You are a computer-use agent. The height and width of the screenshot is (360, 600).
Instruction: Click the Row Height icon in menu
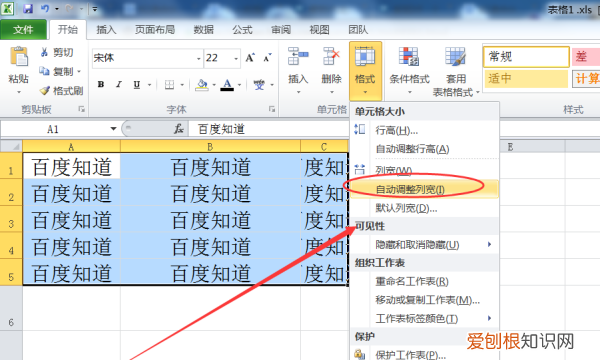(x=360, y=129)
